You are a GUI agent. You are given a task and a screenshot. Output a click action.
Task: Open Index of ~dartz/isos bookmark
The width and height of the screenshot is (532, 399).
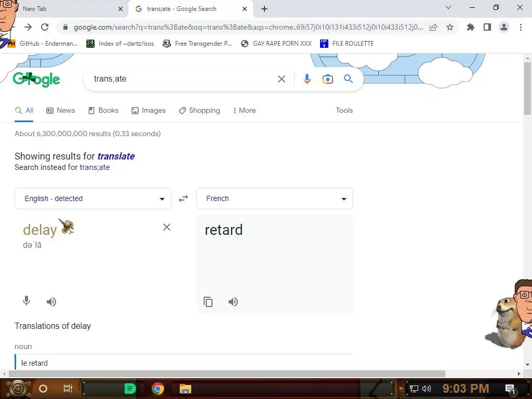click(120, 44)
